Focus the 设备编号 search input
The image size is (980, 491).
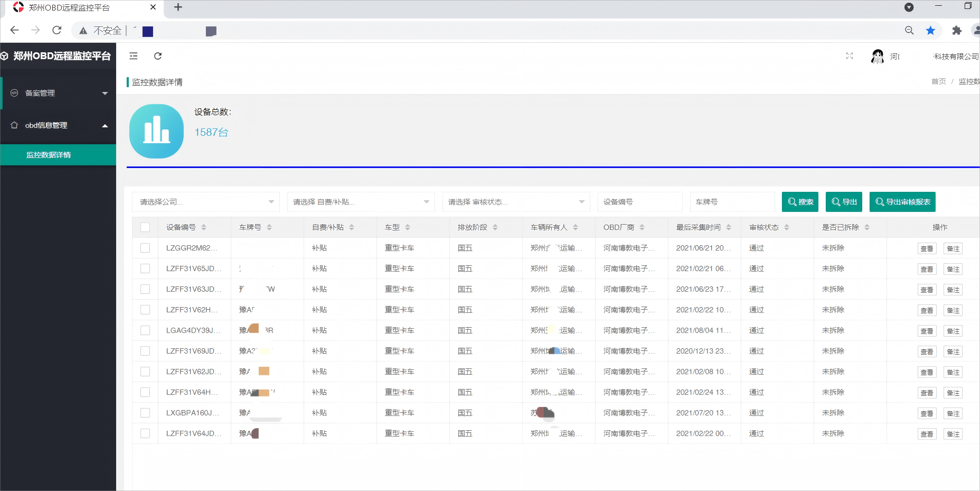tap(640, 202)
